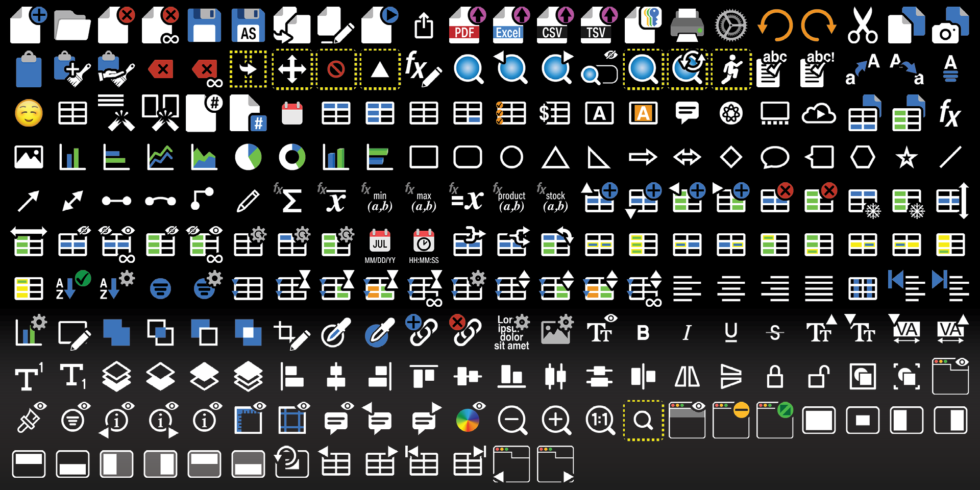Click the export to CSV icon

pos(555,25)
